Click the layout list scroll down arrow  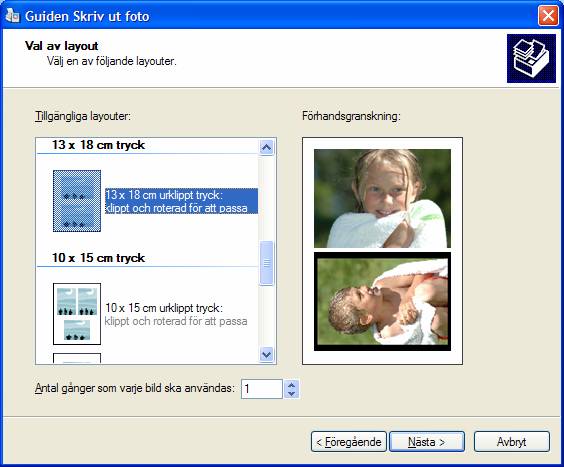(x=267, y=355)
